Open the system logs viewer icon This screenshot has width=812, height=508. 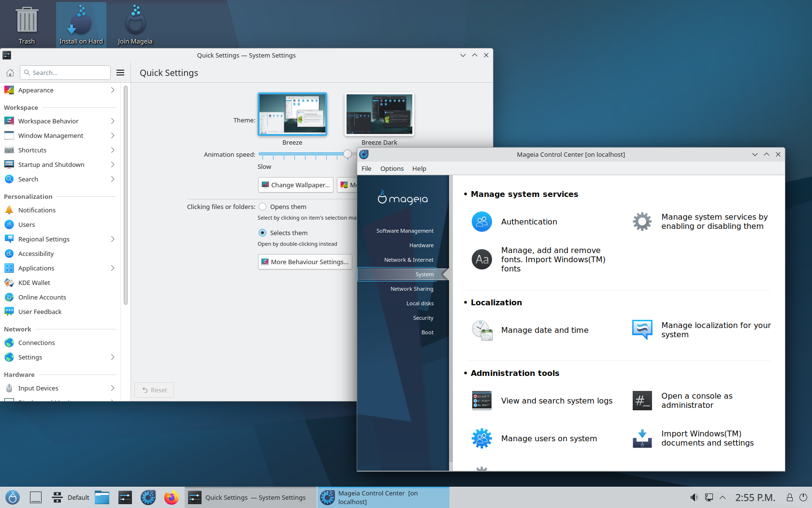click(481, 401)
